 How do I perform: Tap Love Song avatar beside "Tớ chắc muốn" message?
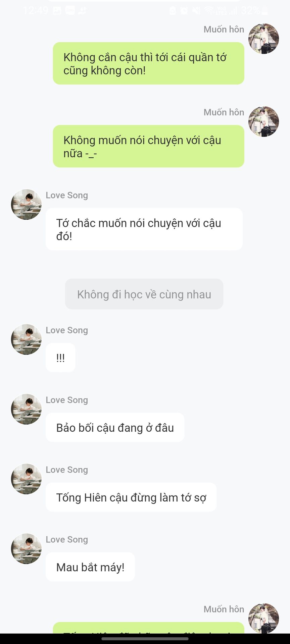(x=26, y=204)
